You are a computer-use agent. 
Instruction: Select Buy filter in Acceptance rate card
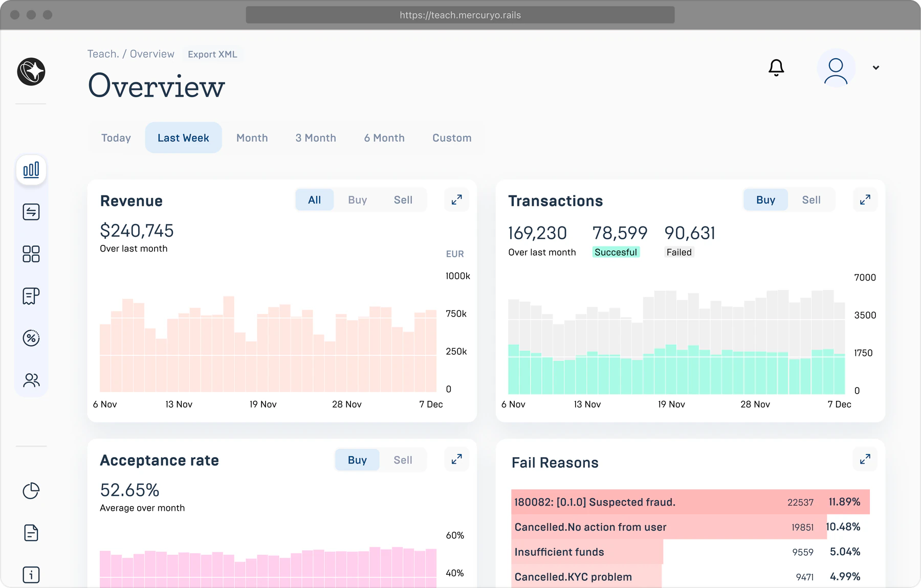[357, 460]
